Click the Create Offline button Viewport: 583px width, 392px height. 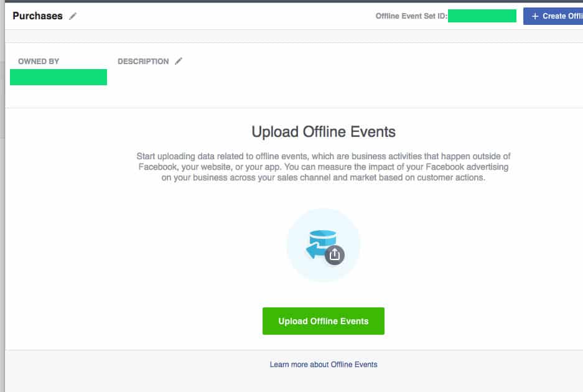click(553, 16)
